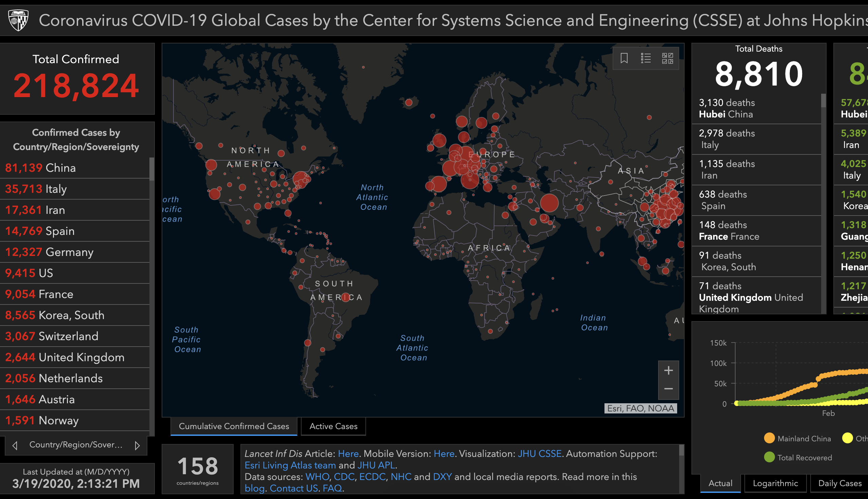The width and height of the screenshot is (868, 499).
Task: Zoom in on the map
Action: [668, 370]
